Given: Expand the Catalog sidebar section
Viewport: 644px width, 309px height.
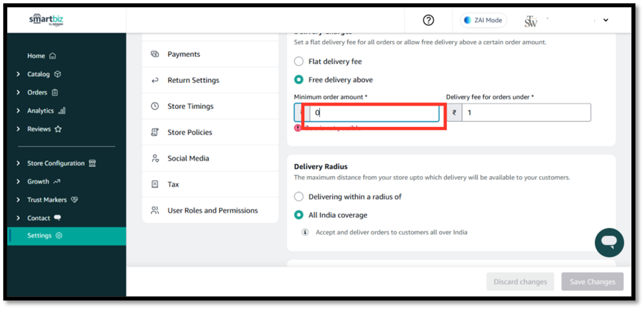Looking at the screenshot, I should (18, 74).
